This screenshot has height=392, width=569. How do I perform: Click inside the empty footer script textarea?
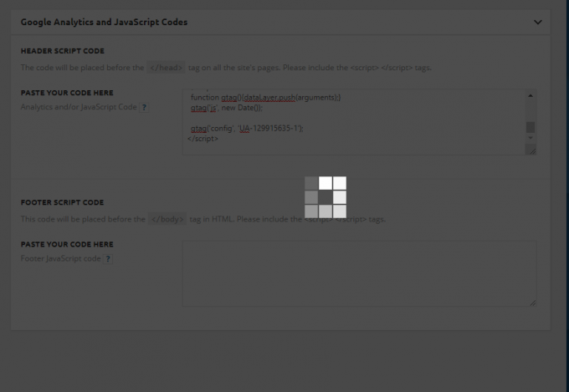tap(359, 273)
